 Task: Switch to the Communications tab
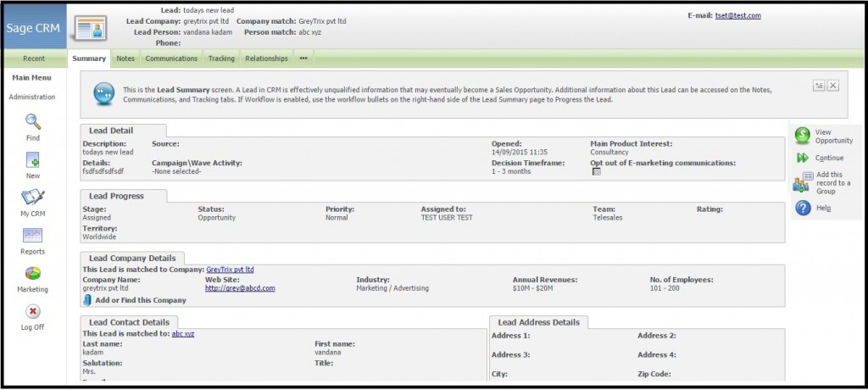pyautogui.click(x=171, y=58)
